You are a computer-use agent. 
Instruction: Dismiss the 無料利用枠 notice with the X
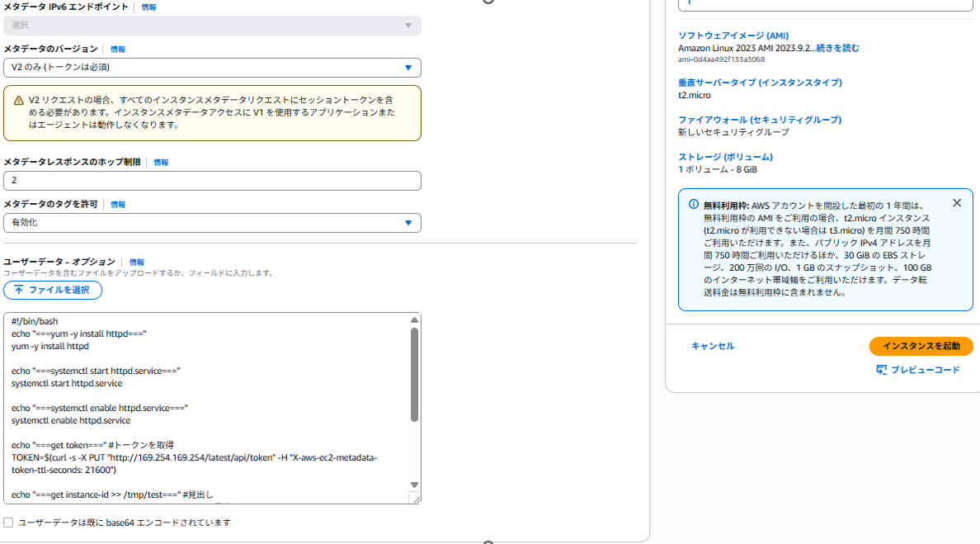(956, 202)
